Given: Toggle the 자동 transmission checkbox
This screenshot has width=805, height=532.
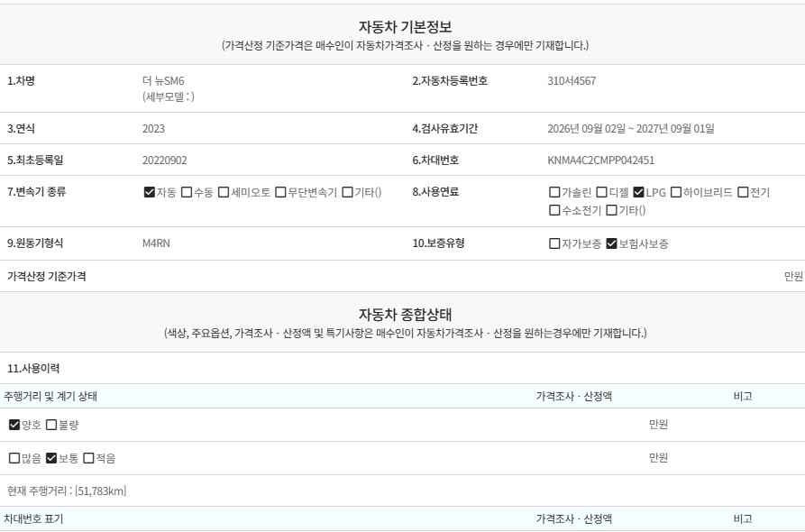Looking at the screenshot, I should pos(150,192).
